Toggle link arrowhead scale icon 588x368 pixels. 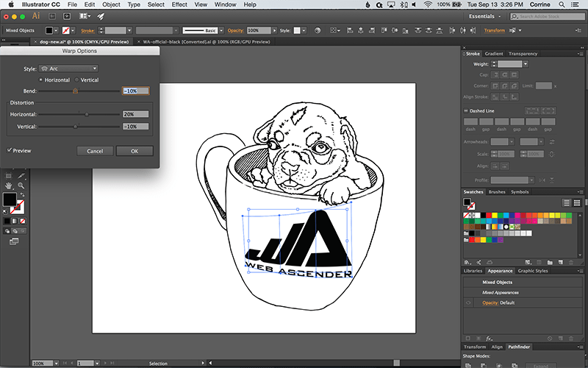[x=552, y=154]
